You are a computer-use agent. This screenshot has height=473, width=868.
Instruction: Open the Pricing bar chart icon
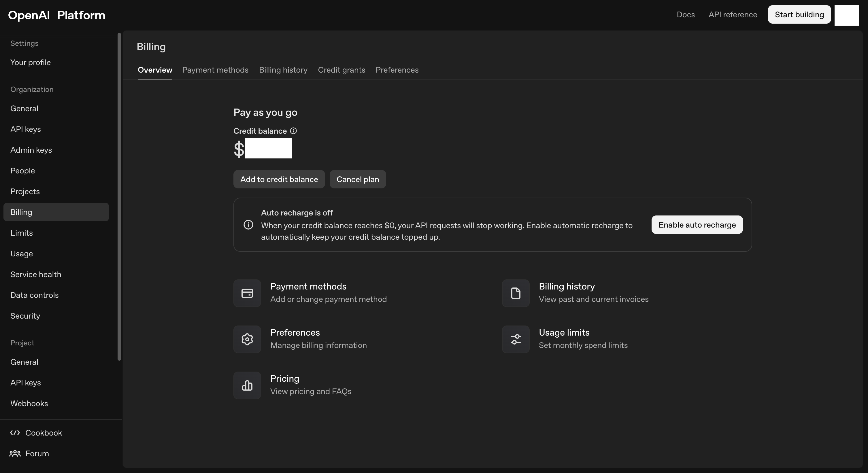pyautogui.click(x=247, y=385)
